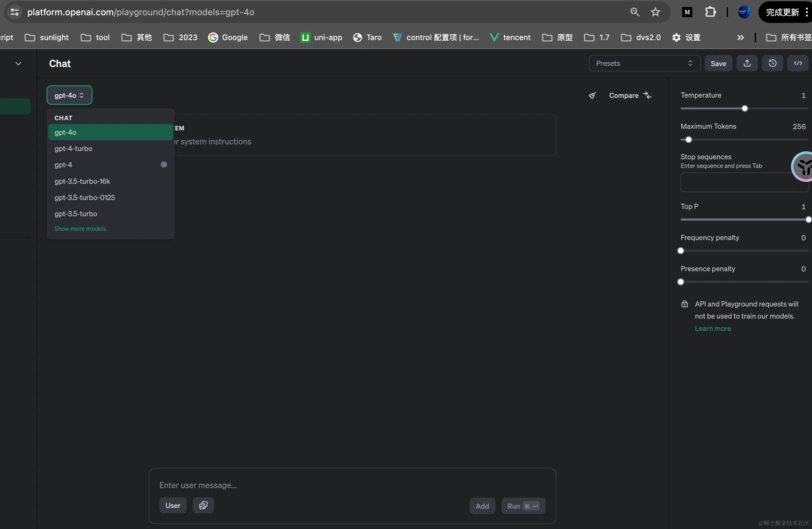Image resolution: width=812 pixels, height=529 pixels.
Task: Collapse the left sidebar chevron
Action: click(x=18, y=63)
